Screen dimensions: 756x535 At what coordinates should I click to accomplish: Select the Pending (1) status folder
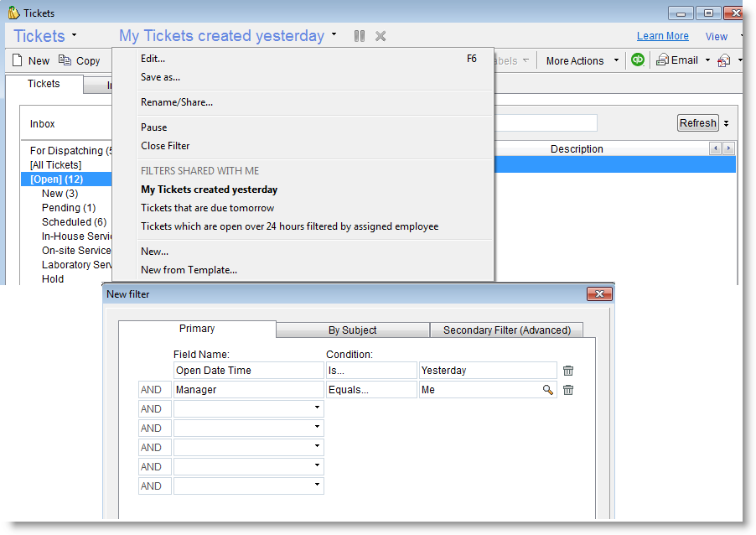[x=68, y=208]
